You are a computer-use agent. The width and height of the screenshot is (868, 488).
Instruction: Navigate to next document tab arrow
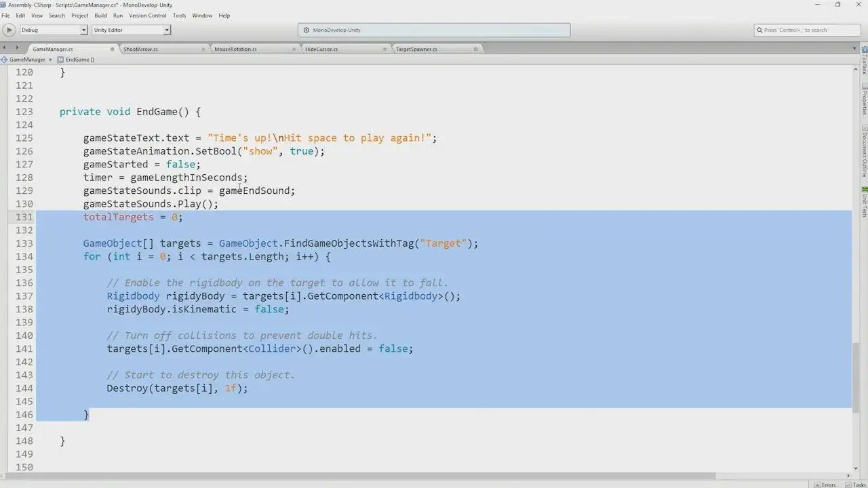[17, 48]
